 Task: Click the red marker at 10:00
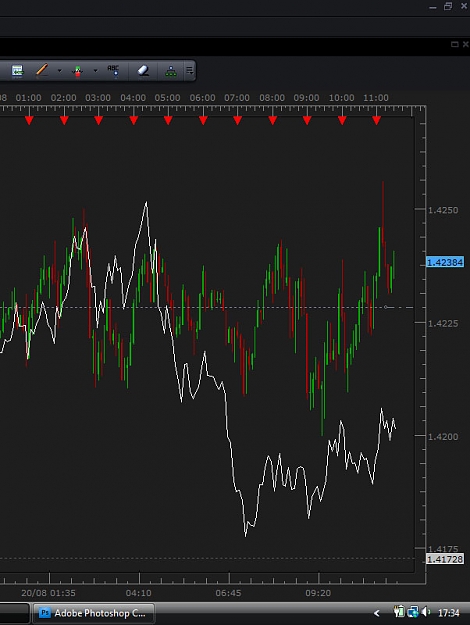point(342,120)
